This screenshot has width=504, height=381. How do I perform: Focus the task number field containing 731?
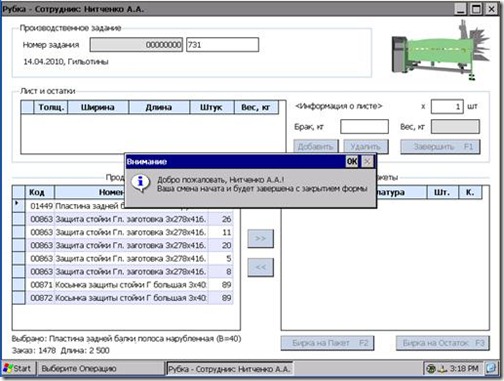point(222,45)
